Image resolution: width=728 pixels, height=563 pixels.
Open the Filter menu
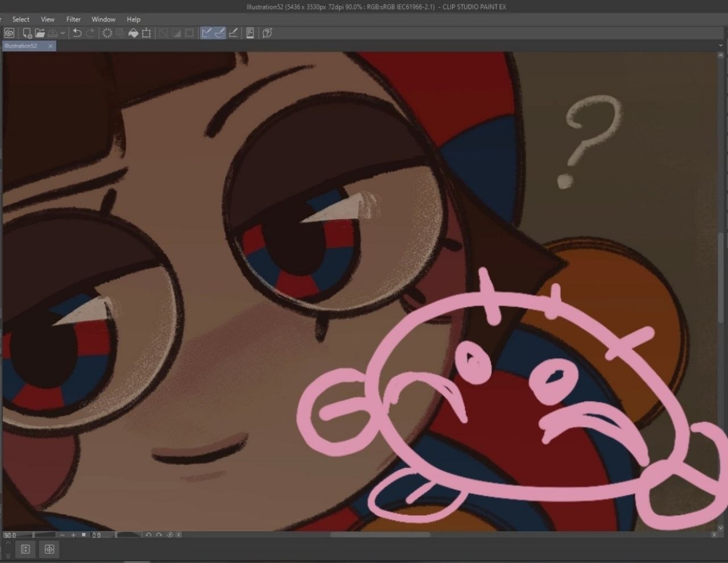coord(73,19)
